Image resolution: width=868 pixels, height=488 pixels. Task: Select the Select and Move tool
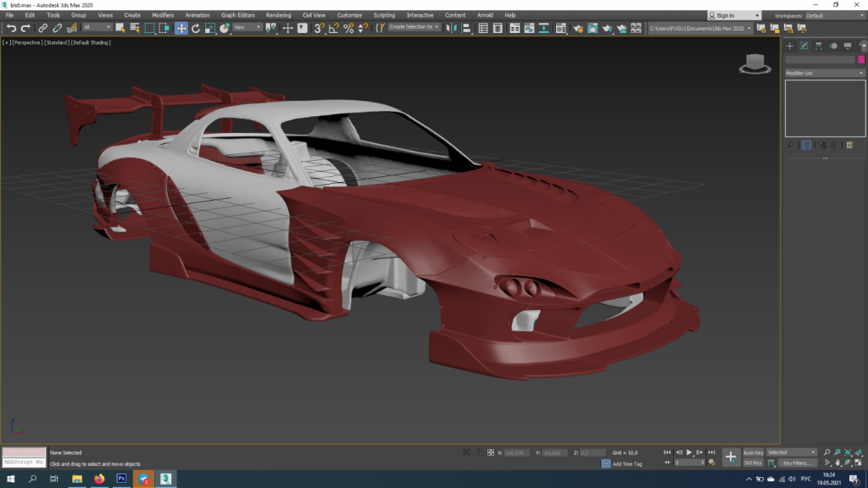(181, 28)
